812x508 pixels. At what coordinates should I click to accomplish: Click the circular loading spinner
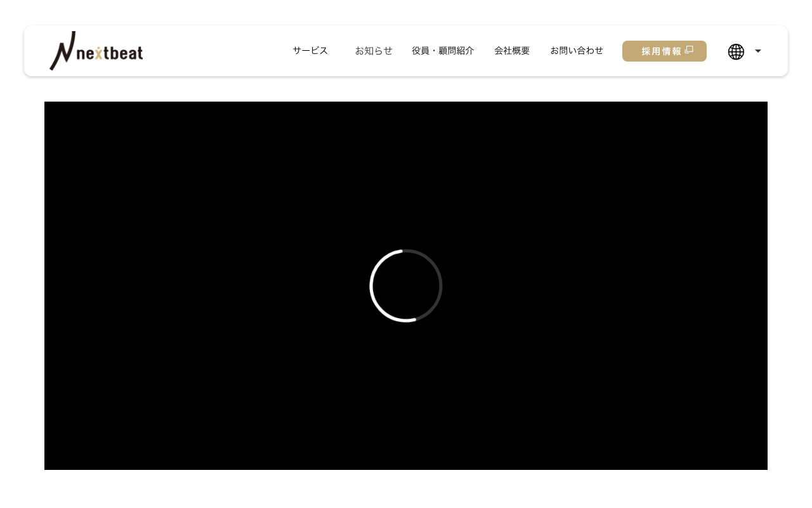(x=406, y=286)
